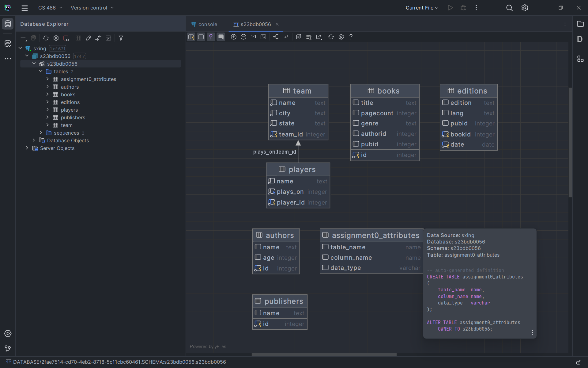The width and height of the screenshot is (588, 368).
Task: Select the publishers table in tree
Action: click(x=73, y=117)
